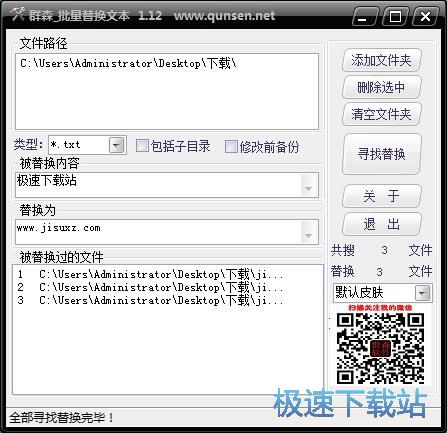
Task: Enable the 包括子目录 checkbox
Action: 142,146
